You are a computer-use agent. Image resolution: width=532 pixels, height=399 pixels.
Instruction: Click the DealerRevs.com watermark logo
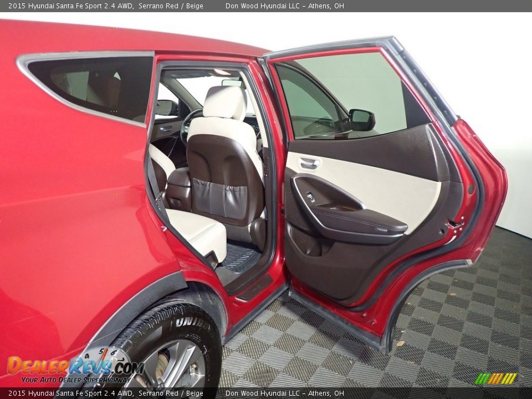click(x=72, y=366)
